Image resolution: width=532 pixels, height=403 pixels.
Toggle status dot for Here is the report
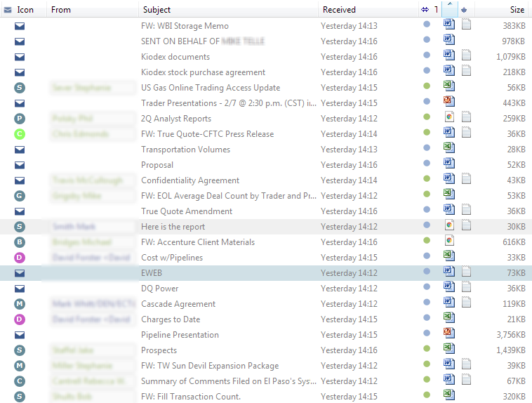click(x=427, y=226)
